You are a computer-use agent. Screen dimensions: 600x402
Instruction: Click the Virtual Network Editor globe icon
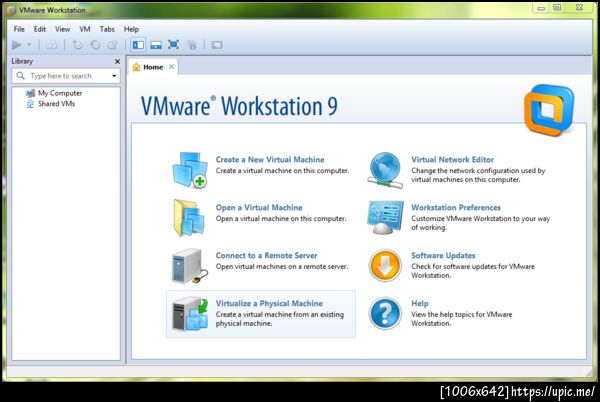pos(385,170)
